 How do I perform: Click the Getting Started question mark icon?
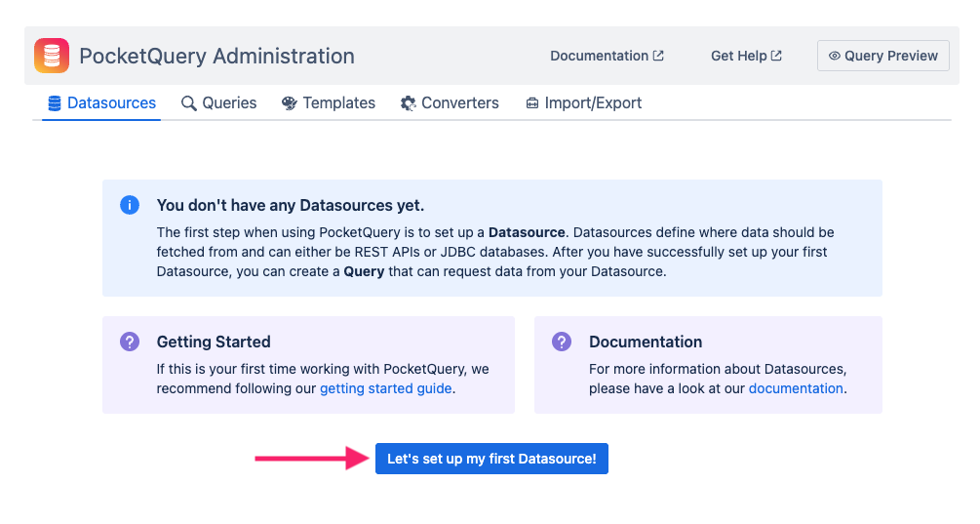click(130, 342)
